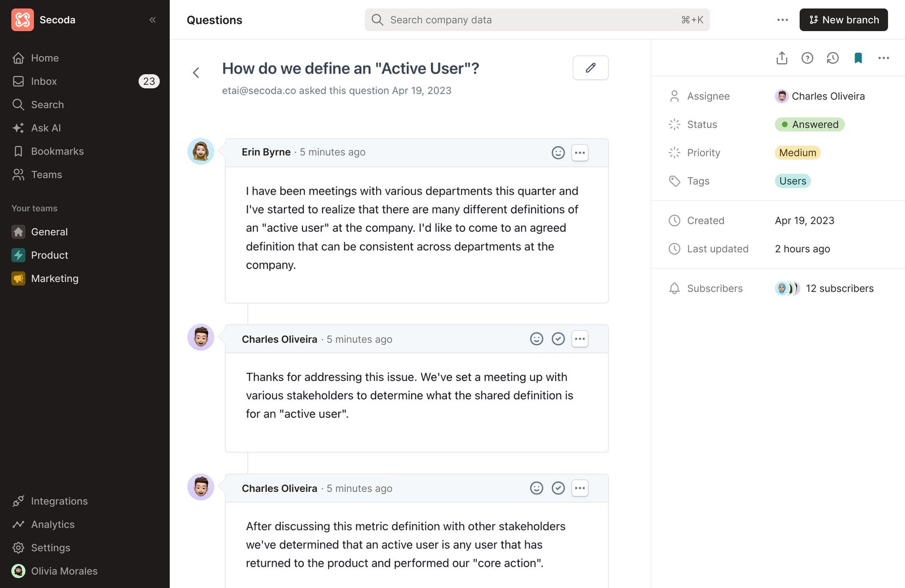Change the status from Answered

point(809,124)
